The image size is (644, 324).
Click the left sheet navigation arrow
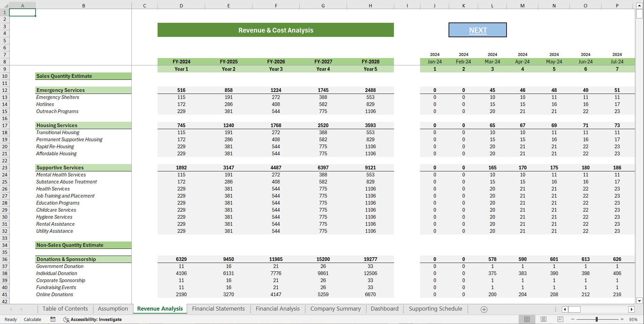point(10,309)
